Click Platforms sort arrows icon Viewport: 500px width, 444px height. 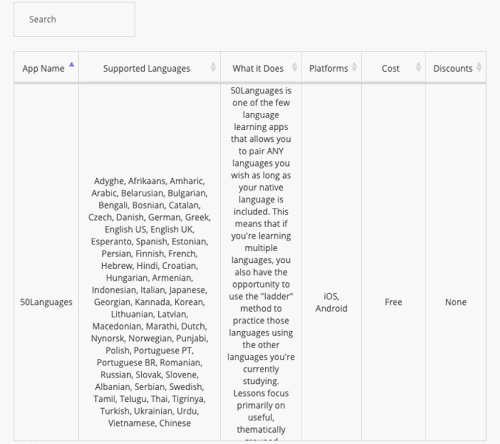(x=354, y=67)
